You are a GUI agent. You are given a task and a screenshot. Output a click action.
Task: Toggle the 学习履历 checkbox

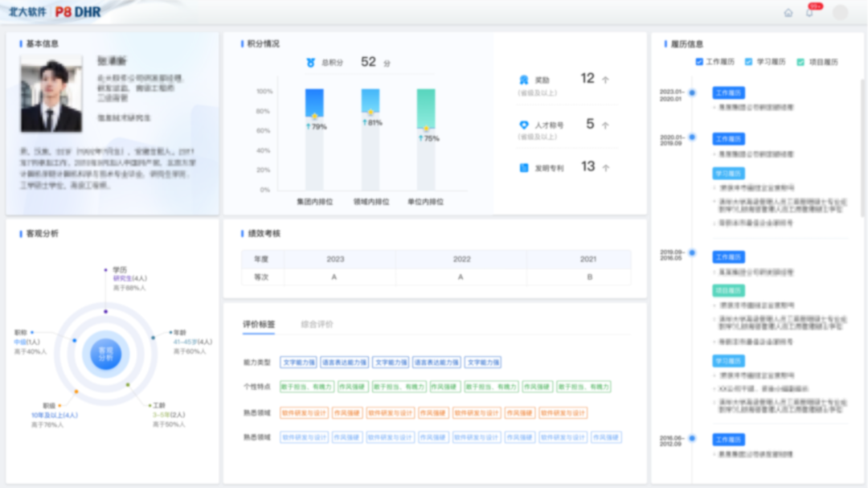tap(749, 62)
